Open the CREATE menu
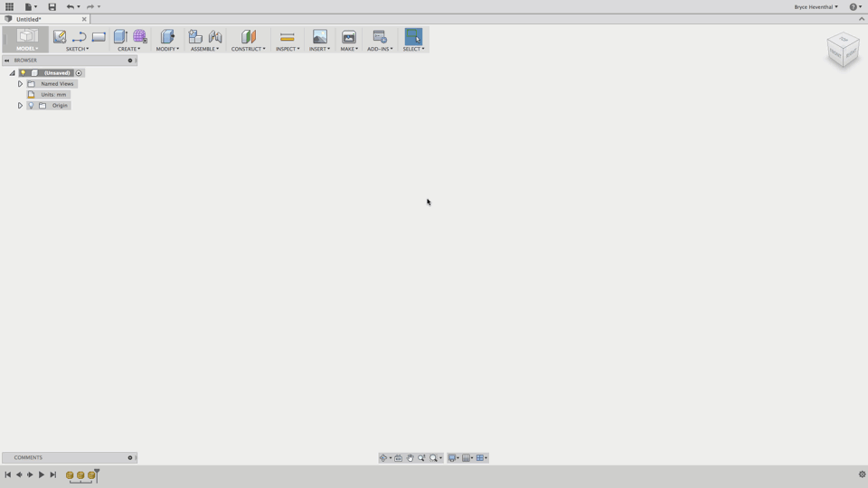 (128, 49)
